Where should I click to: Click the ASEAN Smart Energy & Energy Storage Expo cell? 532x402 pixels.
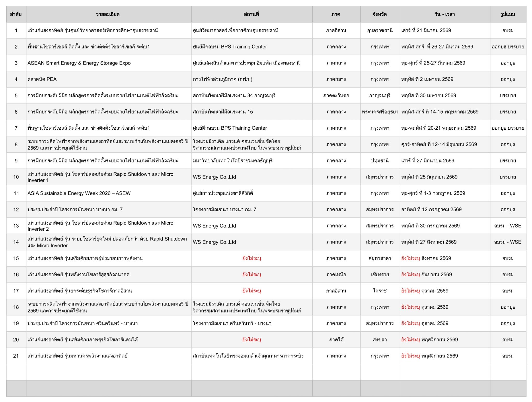point(109,63)
